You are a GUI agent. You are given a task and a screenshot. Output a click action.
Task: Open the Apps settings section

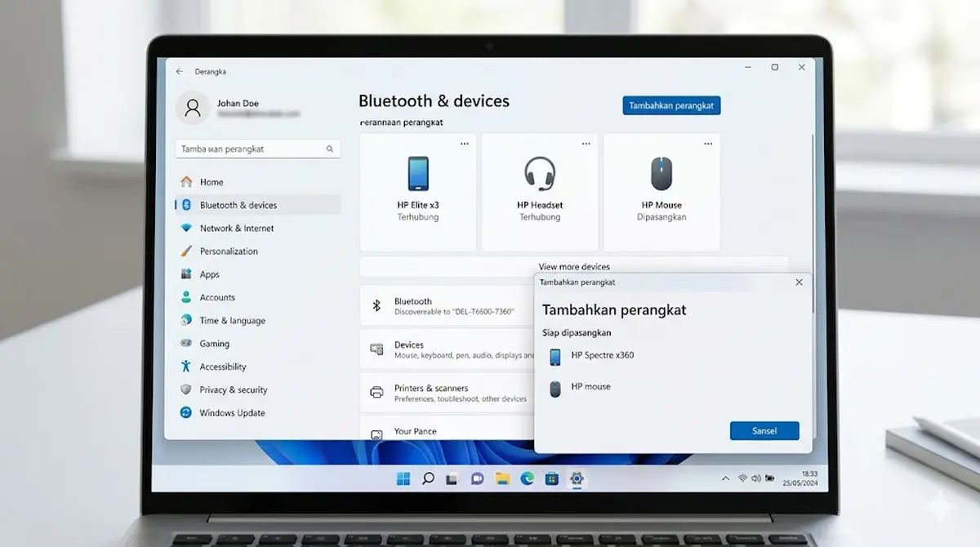[x=209, y=274]
